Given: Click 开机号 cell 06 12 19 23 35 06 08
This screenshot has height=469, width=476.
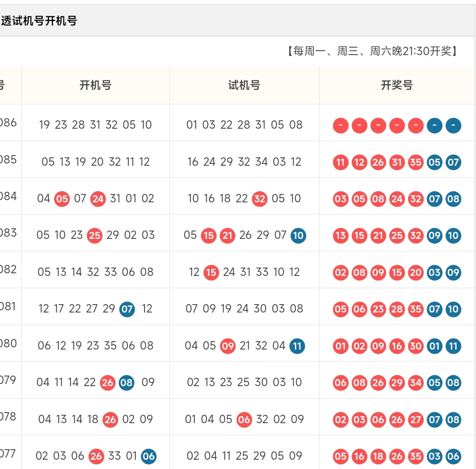Looking at the screenshot, I should 95,346.
